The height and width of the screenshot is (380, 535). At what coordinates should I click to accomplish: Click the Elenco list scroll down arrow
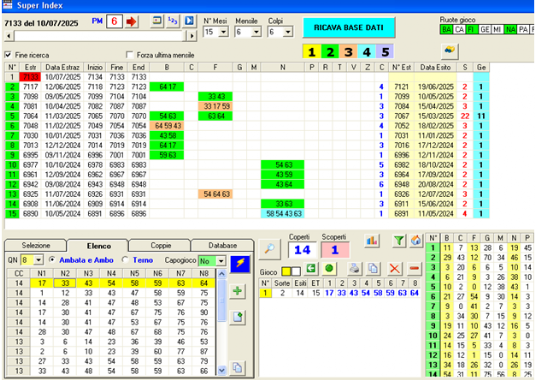(222, 370)
